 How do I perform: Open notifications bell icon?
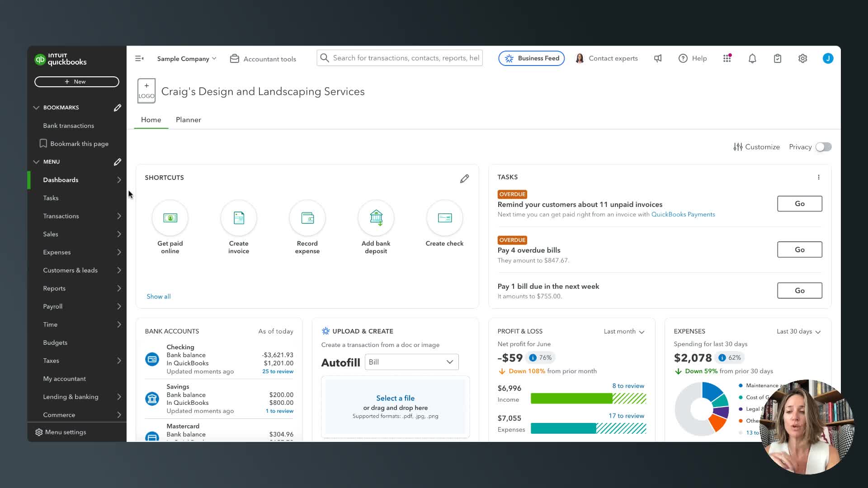(x=752, y=58)
